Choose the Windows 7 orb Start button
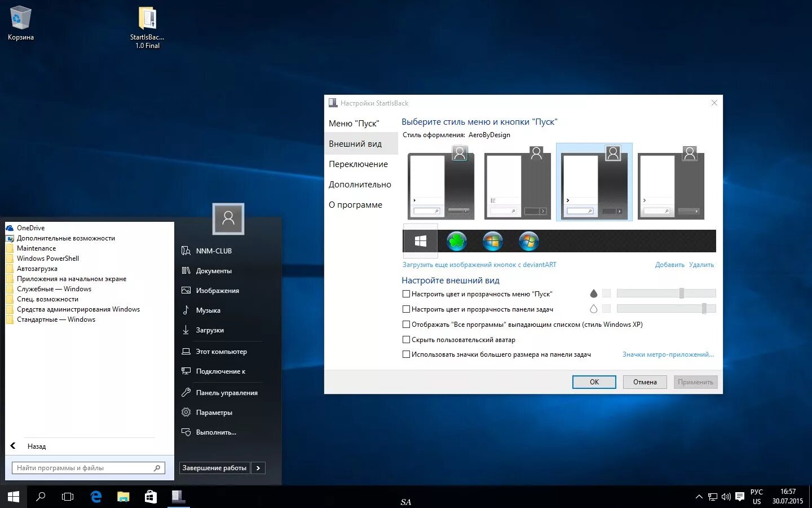 529,242
